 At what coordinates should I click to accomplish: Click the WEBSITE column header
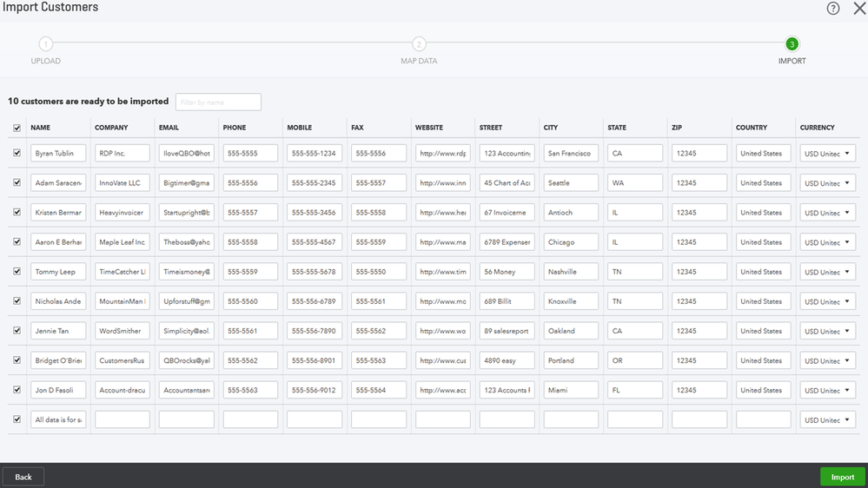429,128
